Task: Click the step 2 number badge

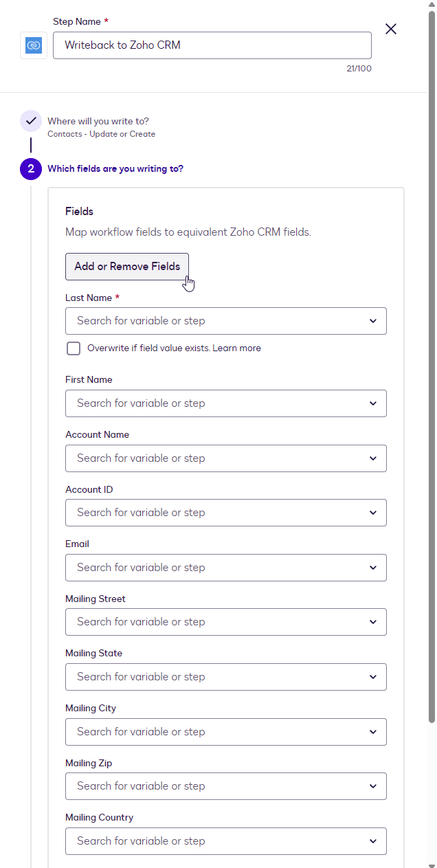Action: click(x=31, y=169)
